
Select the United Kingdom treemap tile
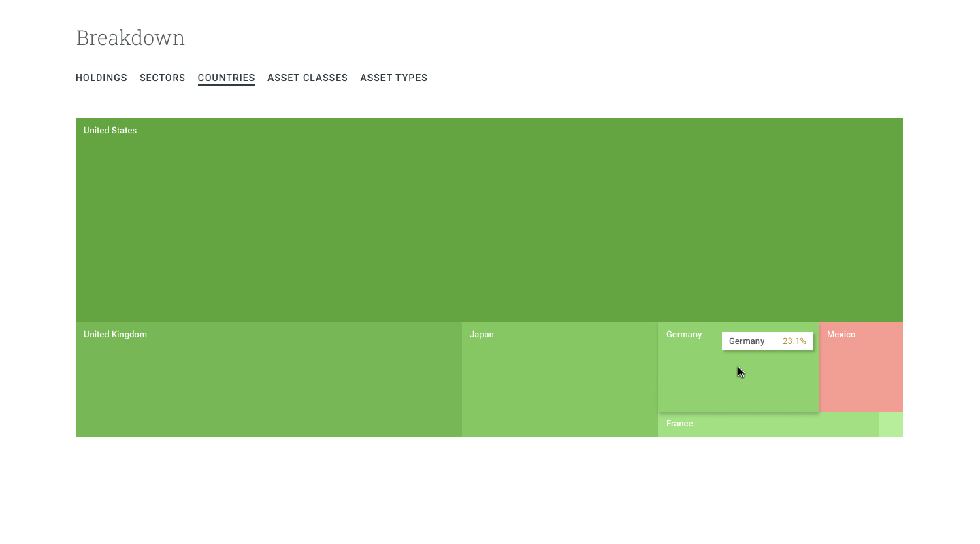[x=268, y=384]
